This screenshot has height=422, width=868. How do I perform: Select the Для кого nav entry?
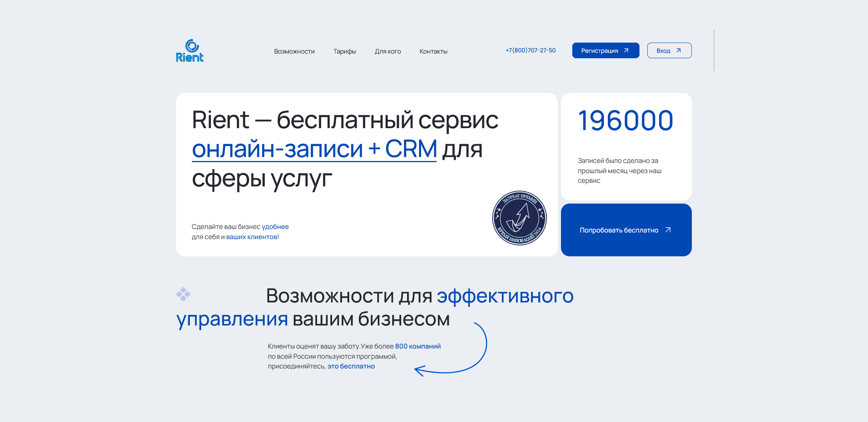388,51
